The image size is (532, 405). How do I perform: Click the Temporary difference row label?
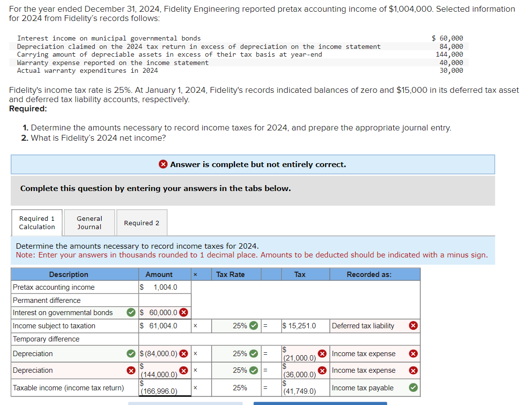tap(46, 339)
